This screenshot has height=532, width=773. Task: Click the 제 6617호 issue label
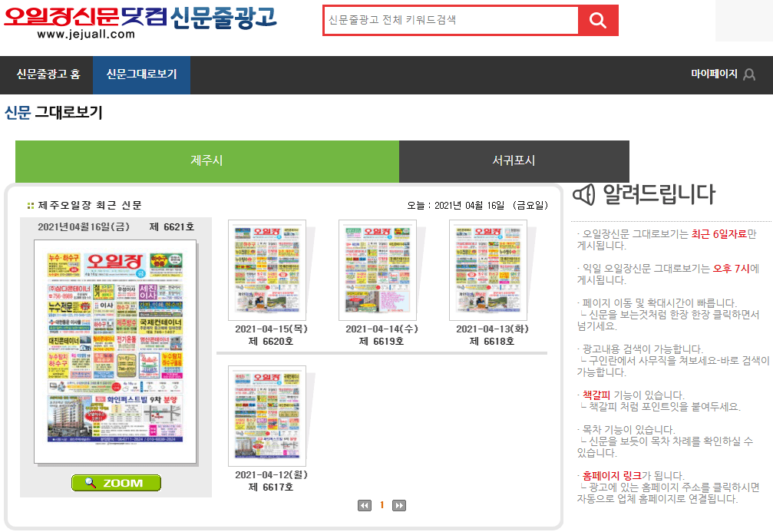(x=271, y=487)
